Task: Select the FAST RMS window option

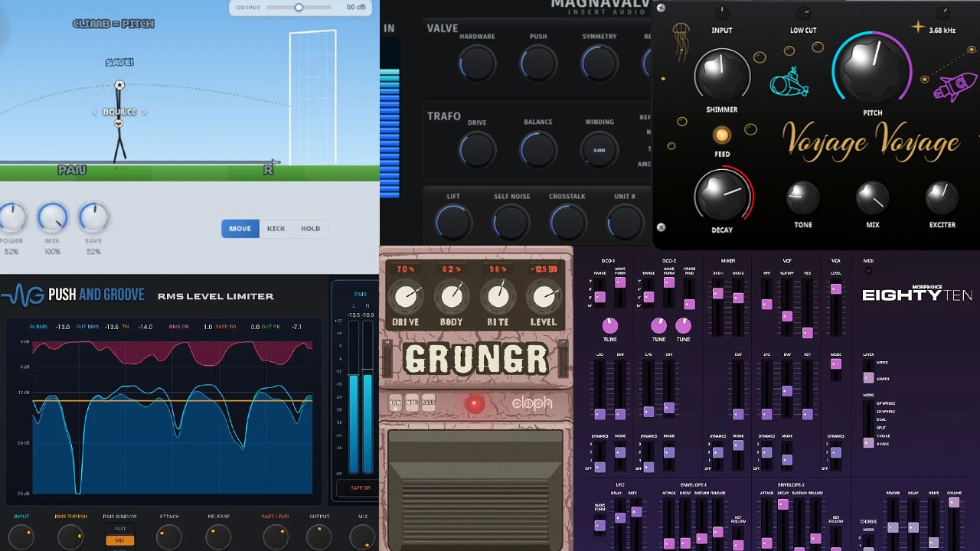Action: click(120, 529)
